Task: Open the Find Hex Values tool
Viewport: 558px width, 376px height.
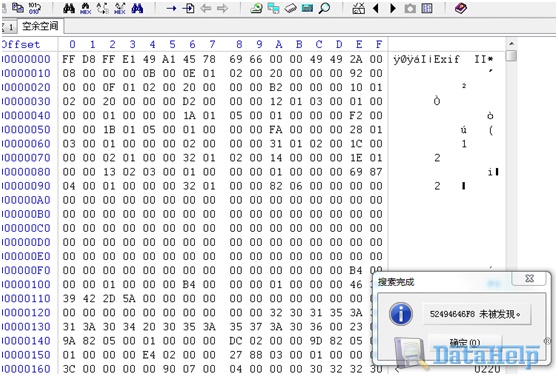Action: pos(86,8)
